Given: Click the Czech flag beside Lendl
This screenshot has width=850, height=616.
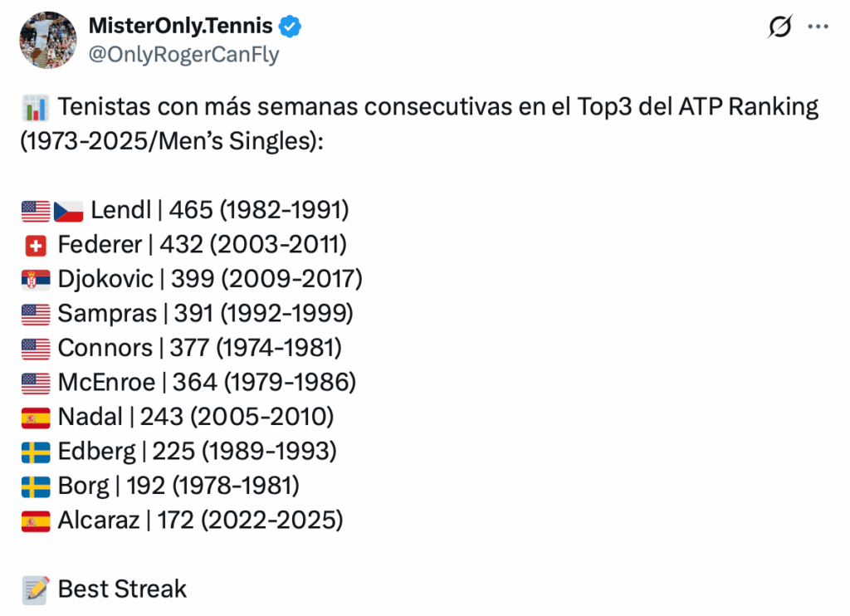Looking at the screenshot, I should click(x=69, y=211).
